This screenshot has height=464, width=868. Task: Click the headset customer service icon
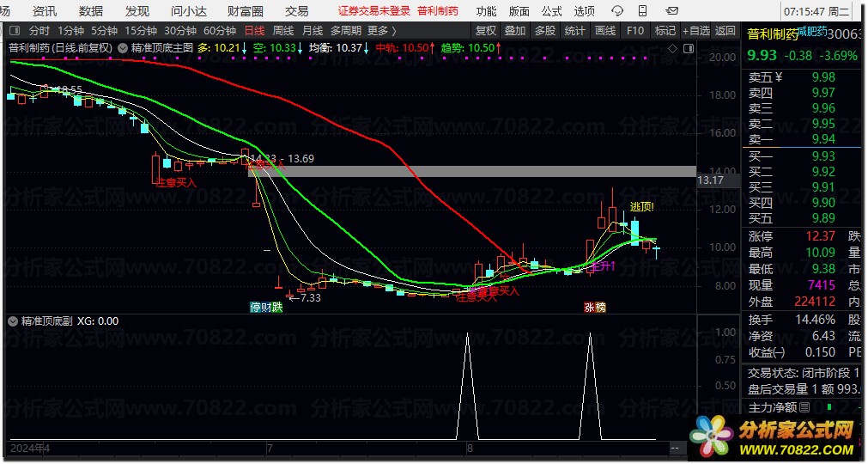(617, 10)
